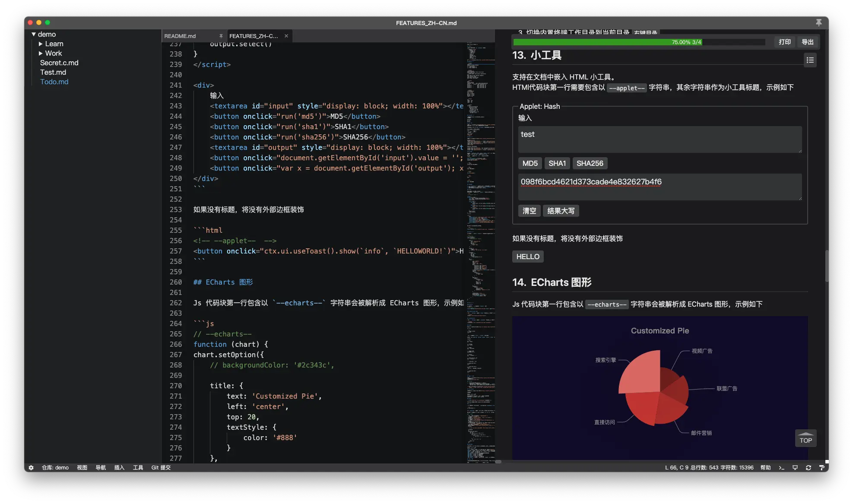Open presentation mode monitor icon in status bar
The image size is (853, 504).
[795, 467]
